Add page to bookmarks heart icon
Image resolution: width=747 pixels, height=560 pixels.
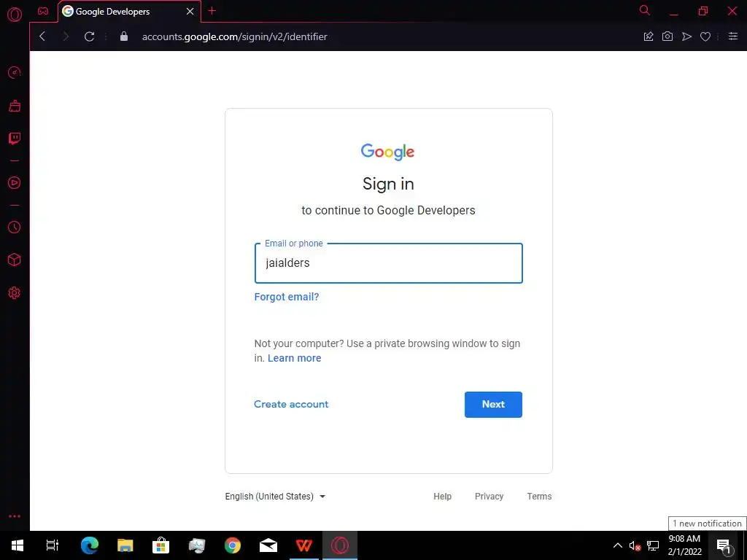(x=705, y=36)
